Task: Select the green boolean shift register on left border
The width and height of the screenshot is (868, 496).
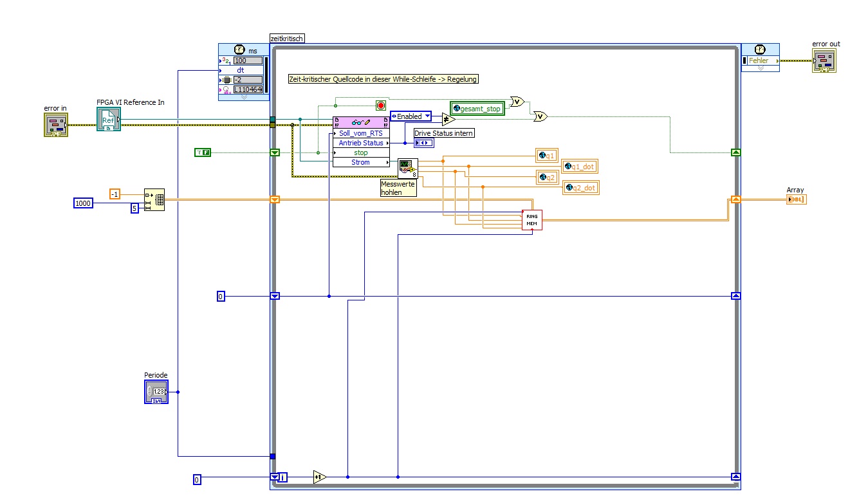Action: [275, 152]
